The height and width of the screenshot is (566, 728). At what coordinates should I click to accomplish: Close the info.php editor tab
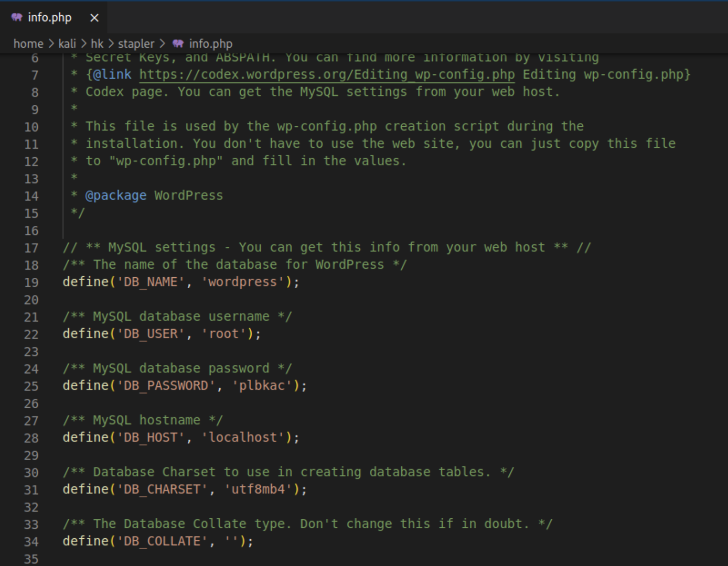[x=94, y=18]
